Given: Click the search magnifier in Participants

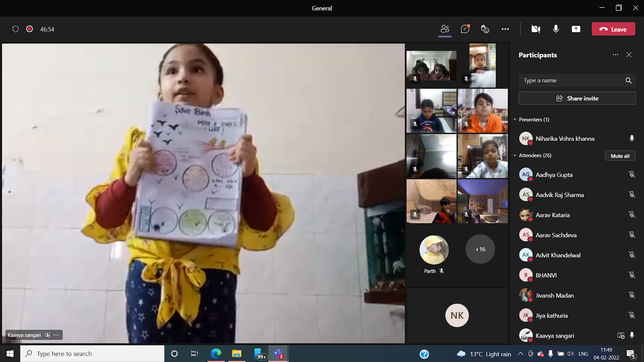Looking at the screenshot, I should [629, 80].
